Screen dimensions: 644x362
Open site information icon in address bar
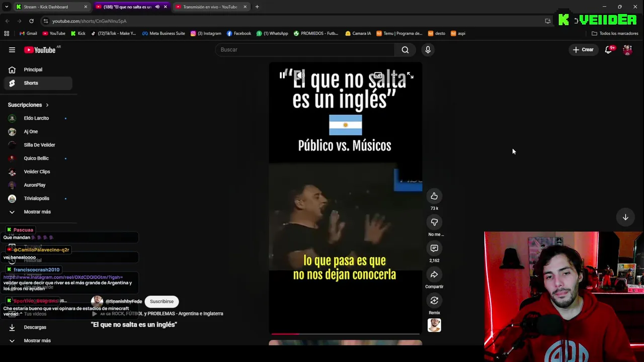(x=46, y=21)
